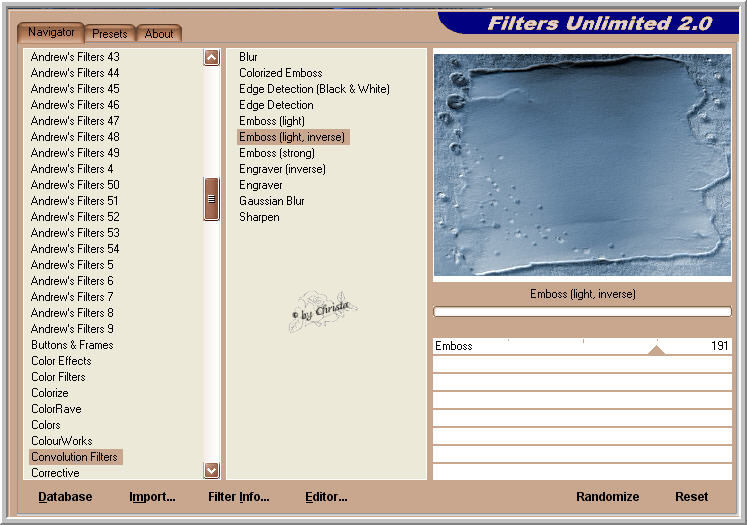Select the Sharpen filter

click(x=259, y=217)
